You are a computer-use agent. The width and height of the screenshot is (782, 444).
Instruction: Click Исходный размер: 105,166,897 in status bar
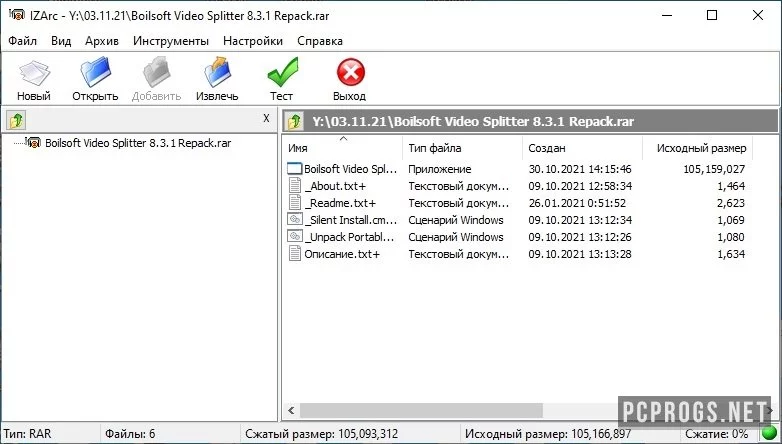click(548, 434)
